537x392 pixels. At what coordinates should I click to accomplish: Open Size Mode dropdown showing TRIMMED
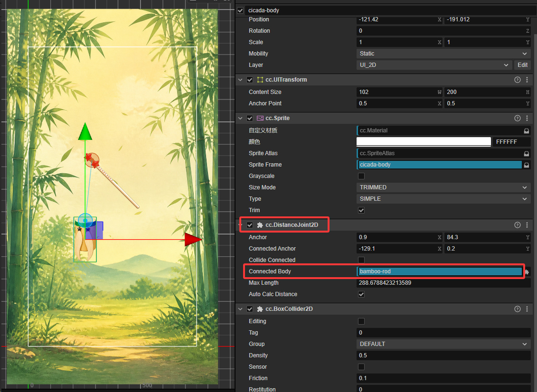443,187
